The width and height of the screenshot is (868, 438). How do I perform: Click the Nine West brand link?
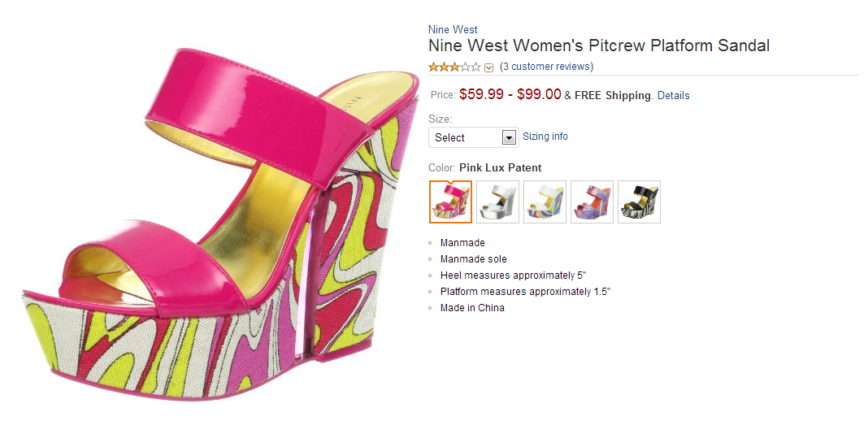[453, 30]
